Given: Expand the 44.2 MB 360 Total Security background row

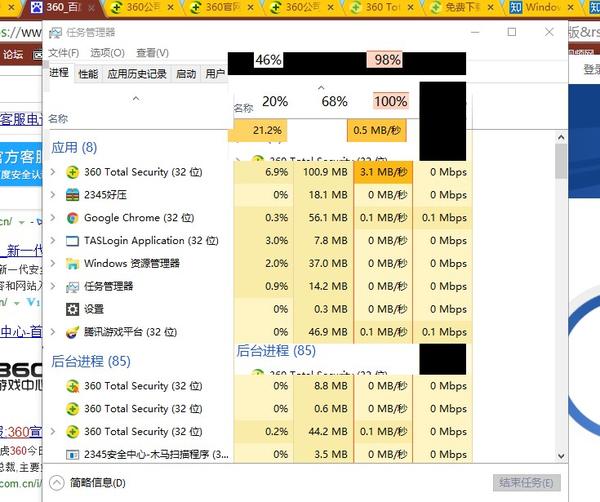Looking at the screenshot, I should tap(53, 432).
